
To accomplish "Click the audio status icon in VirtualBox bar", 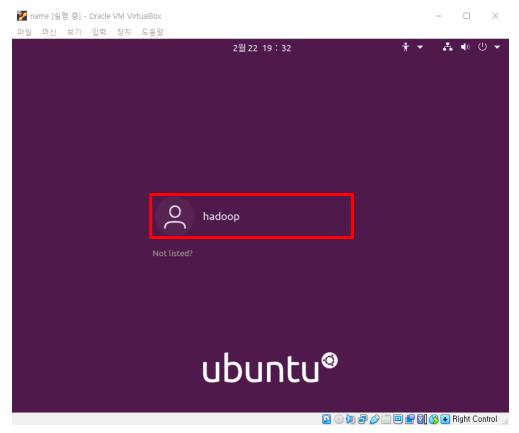I will coord(350,419).
